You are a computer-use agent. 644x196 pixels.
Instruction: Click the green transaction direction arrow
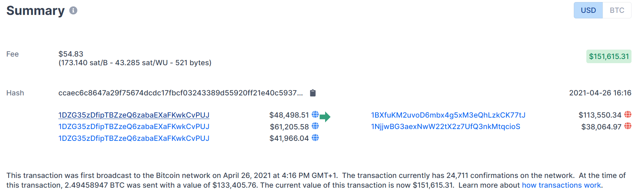(325, 117)
